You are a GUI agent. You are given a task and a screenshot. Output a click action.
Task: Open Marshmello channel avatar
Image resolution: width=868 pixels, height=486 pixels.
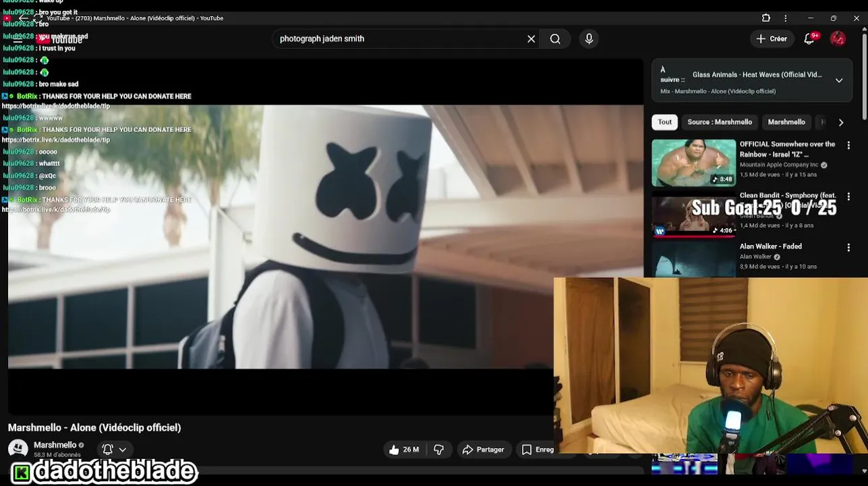click(x=18, y=449)
